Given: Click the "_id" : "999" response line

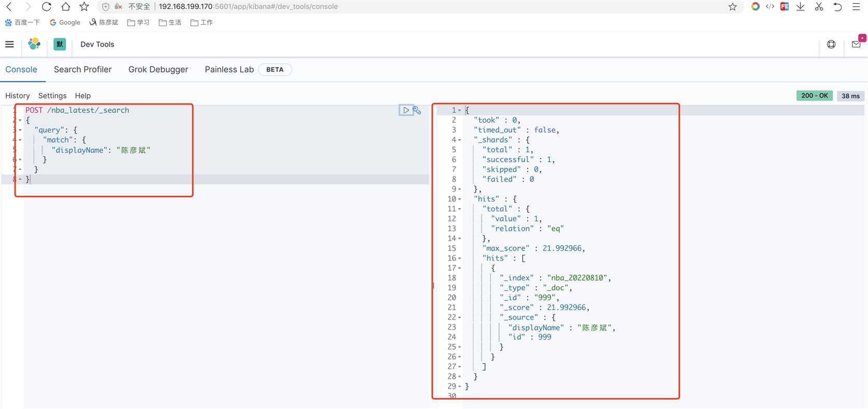Looking at the screenshot, I should [529, 297].
